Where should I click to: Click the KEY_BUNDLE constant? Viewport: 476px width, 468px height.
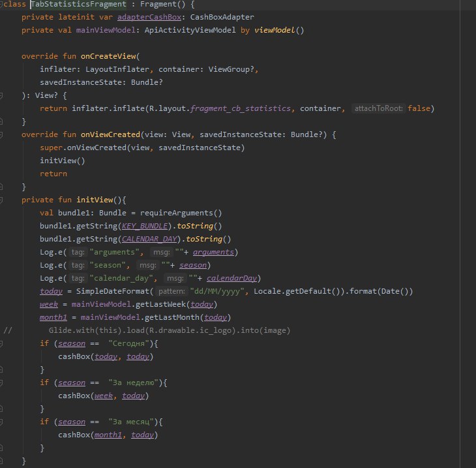145,226
